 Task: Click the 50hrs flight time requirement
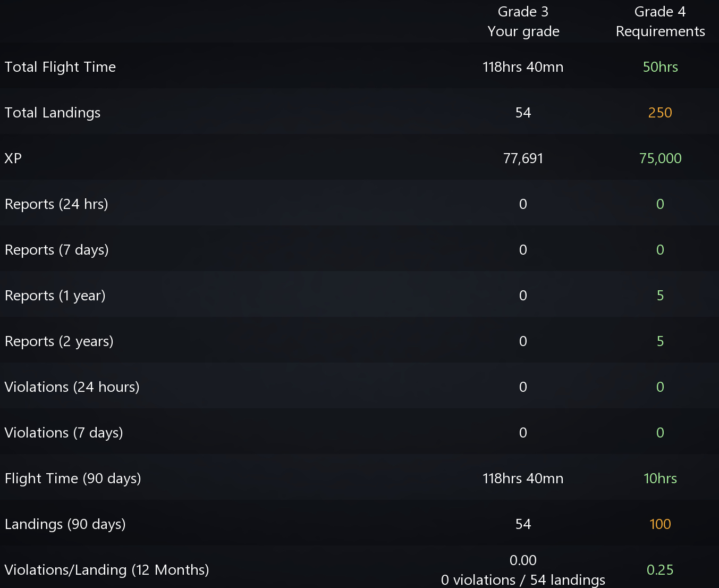tap(661, 67)
